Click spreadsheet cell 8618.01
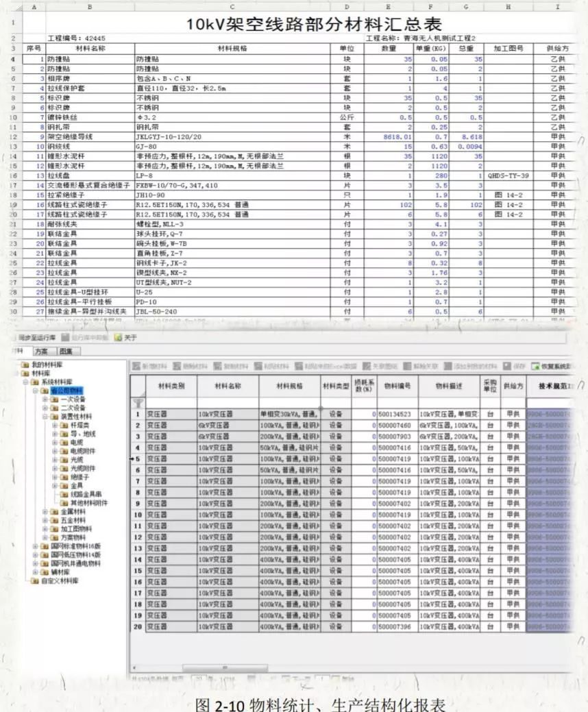Image resolution: width=588 pixels, height=712 pixels. point(389,136)
